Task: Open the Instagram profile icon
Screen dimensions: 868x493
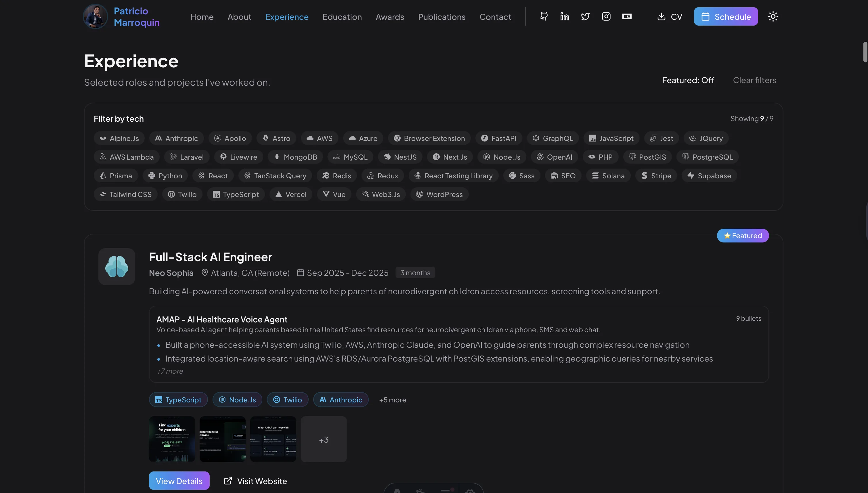Action: pos(606,17)
